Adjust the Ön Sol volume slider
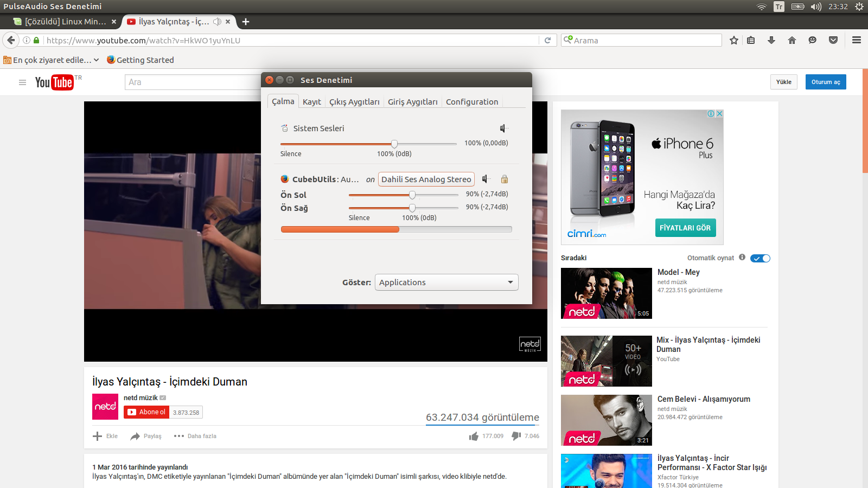 412,195
